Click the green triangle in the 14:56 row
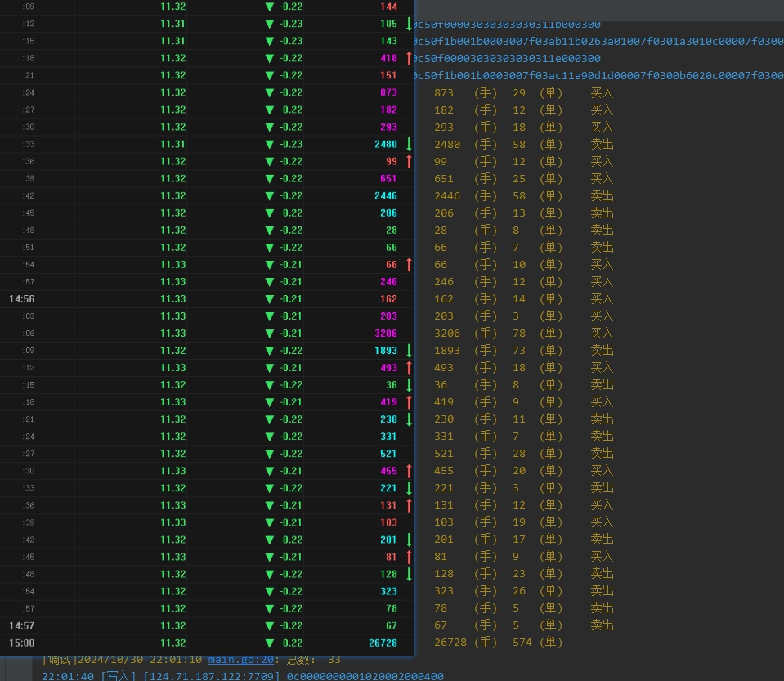784x681 pixels. pos(270,299)
